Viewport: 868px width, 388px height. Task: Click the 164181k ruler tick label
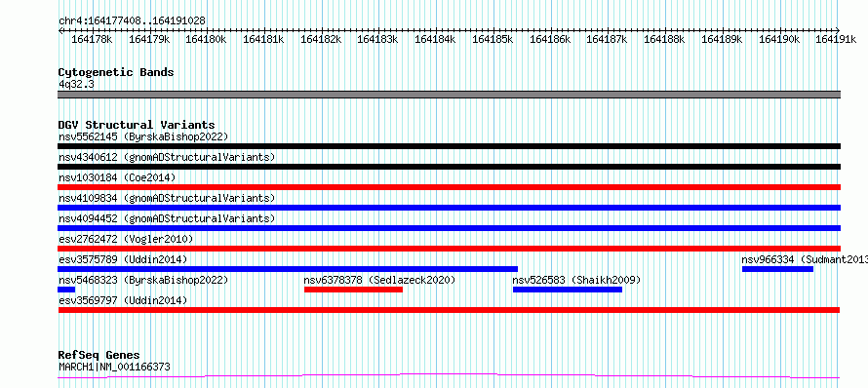click(x=263, y=39)
